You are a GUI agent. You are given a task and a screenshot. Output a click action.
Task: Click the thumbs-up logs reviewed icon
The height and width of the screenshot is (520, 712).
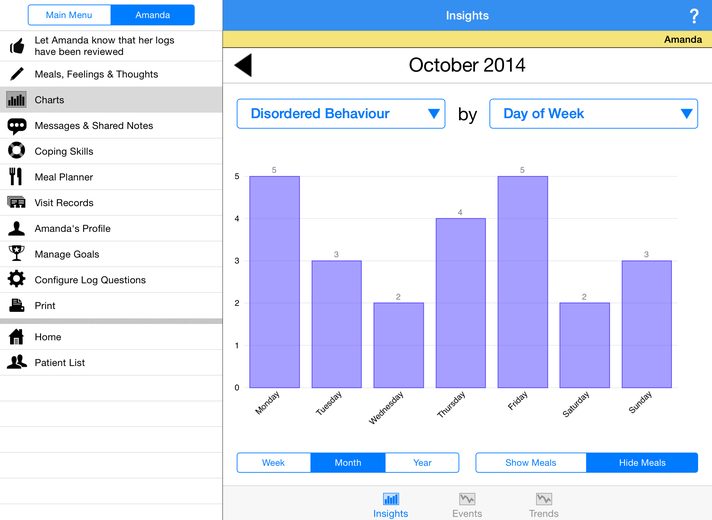17,46
